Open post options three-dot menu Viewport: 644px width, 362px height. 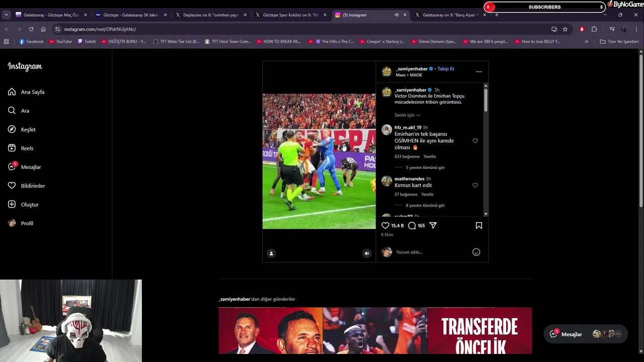[x=479, y=72]
